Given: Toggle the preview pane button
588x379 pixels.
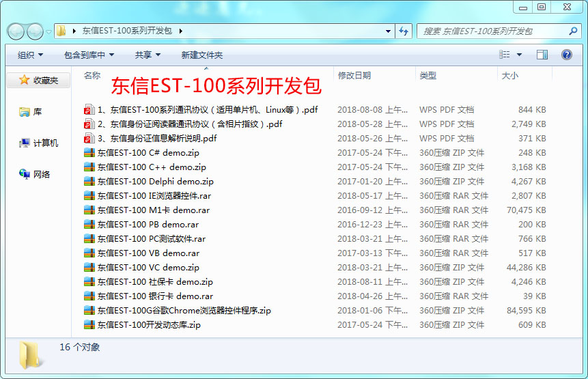Looking at the screenshot, I should click(x=542, y=55).
